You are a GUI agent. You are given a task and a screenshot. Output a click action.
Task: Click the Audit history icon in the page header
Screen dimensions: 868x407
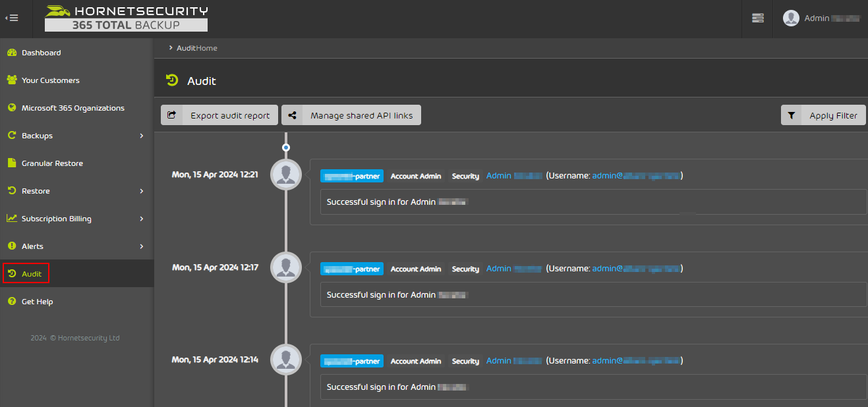[x=171, y=80]
